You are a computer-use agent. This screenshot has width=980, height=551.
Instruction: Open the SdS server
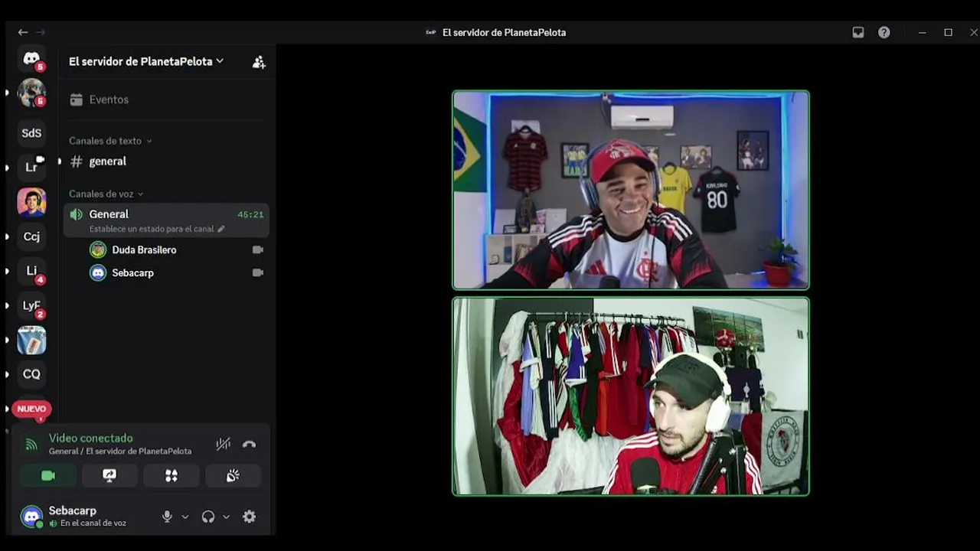(31, 133)
